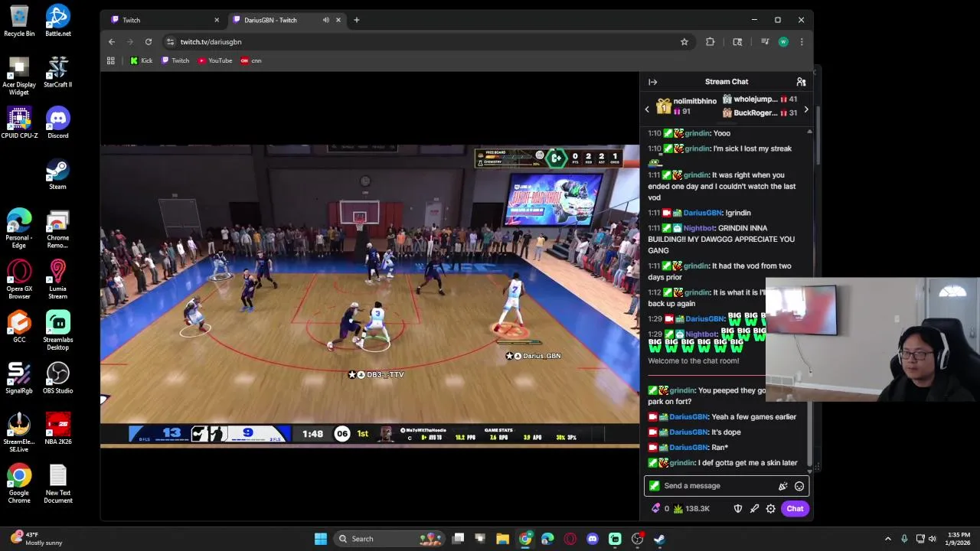
Task: Open a new browser tab
Action: (x=356, y=20)
